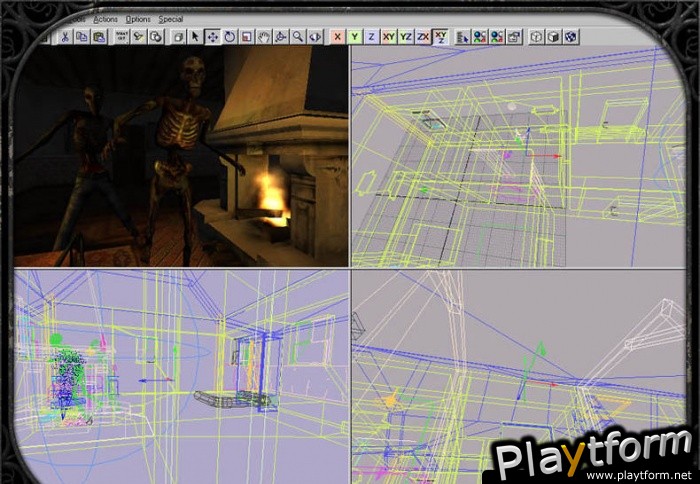
Task: Click the toolbar icon left of overlapping-shapes icon
Action: coord(138,37)
